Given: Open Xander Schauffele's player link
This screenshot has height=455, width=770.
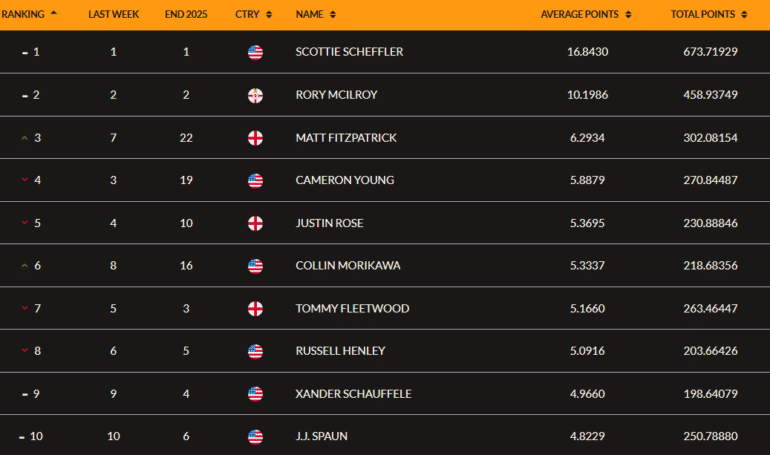Looking at the screenshot, I should point(355,394).
